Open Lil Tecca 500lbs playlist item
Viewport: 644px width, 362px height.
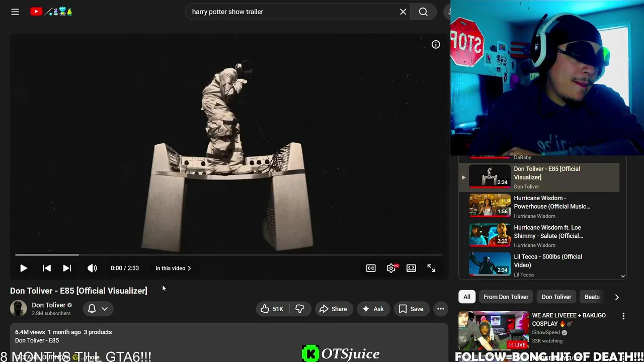[539, 265]
